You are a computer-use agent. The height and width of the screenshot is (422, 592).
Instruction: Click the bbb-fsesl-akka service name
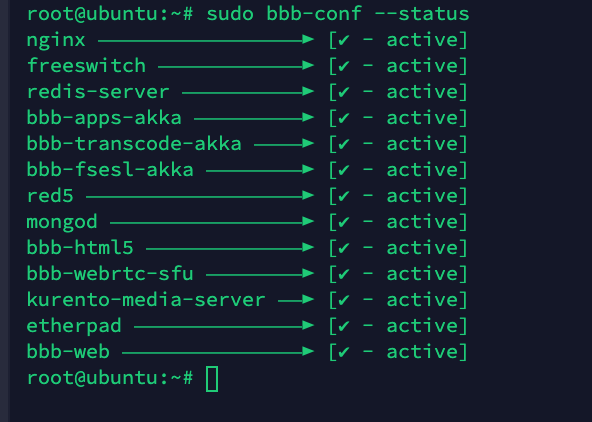point(110,170)
